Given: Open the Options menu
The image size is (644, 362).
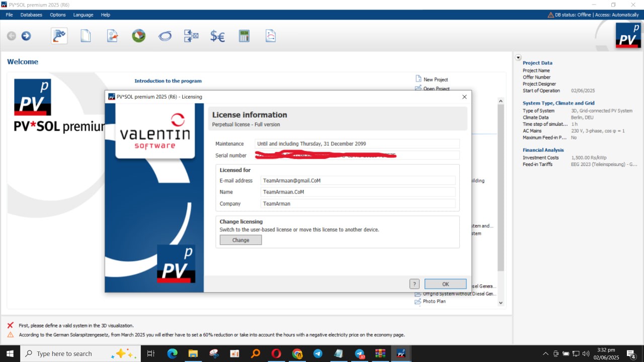Looking at the screenshot, I should click(x=58, y=15).
